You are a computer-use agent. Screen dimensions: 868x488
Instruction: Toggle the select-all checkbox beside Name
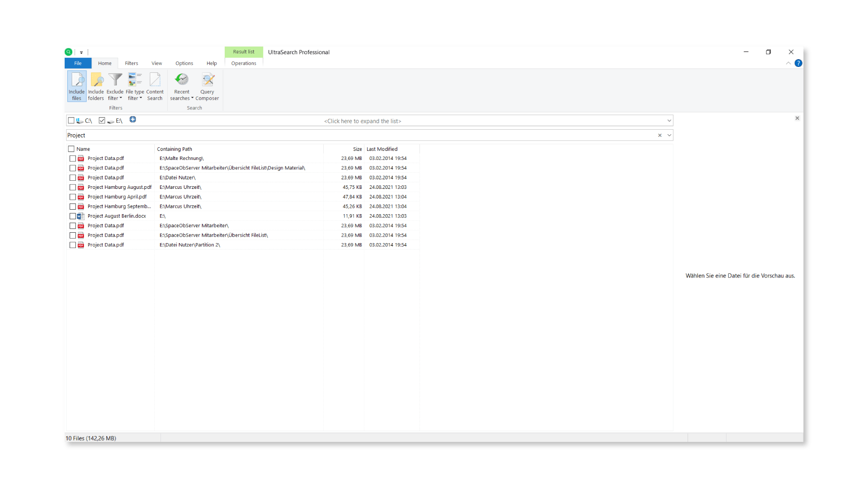tap(71, 149)
